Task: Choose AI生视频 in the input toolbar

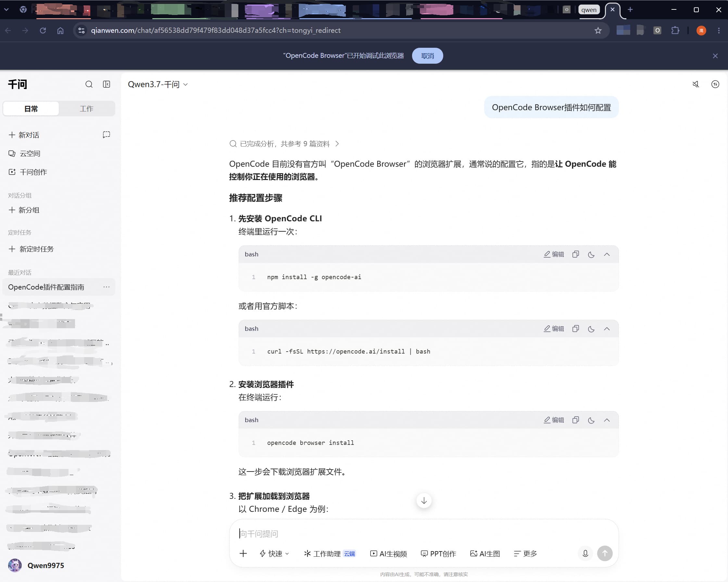Action: pyautogui.click(x=388, y=553)
